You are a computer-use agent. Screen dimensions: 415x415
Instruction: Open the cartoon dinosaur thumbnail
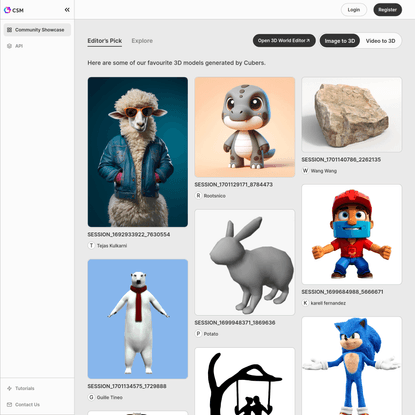[x=245, y=127]
